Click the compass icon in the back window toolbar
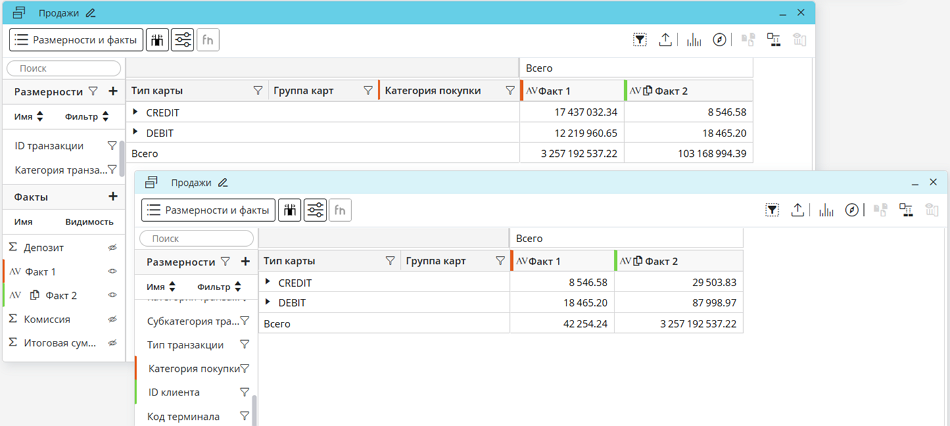 [x=719, y=40]
